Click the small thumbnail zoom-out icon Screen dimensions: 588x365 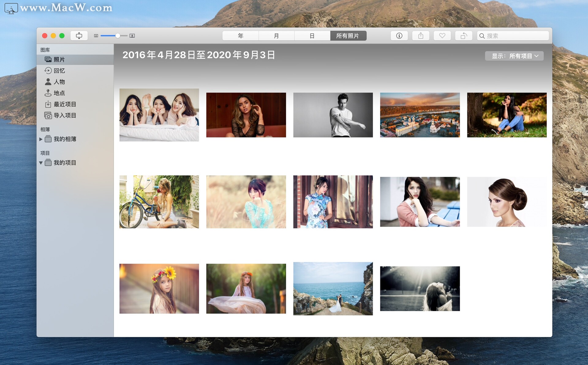tap(96, 36)
